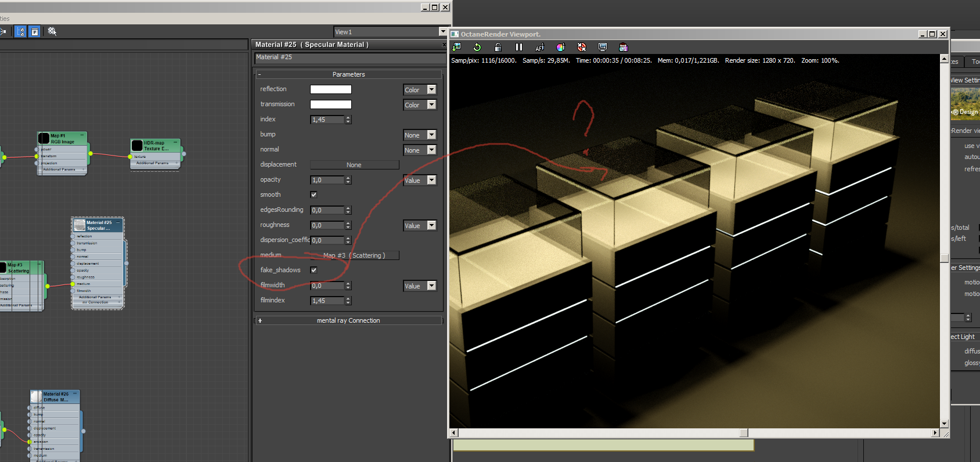The width and height of the screenshot is (980, 462).
Task: Click the Material #25 name field
Action: [x=350, y=57]
